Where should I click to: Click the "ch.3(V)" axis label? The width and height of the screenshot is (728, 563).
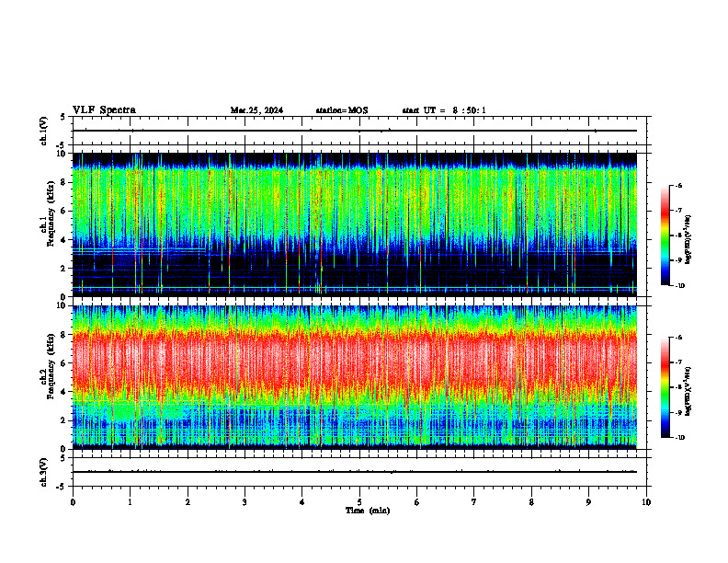[x=43, y=472]
